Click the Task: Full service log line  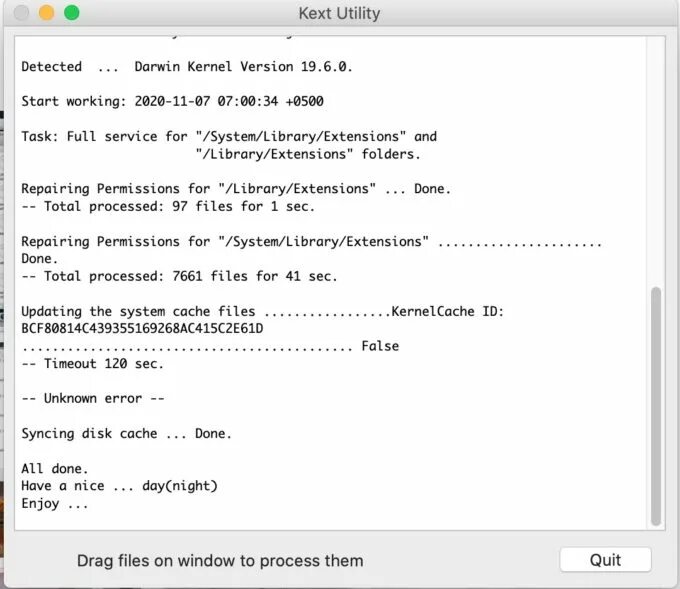coord(229,137)
